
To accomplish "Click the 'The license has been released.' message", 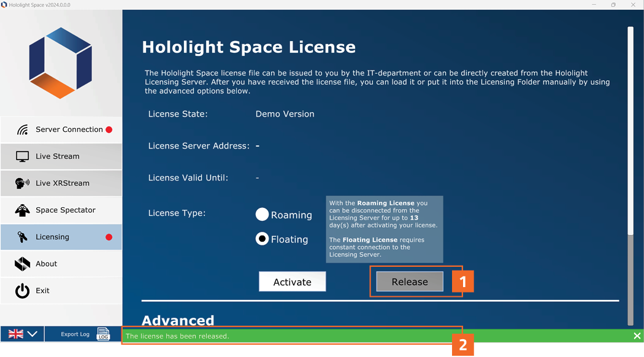I will (177, 336).
